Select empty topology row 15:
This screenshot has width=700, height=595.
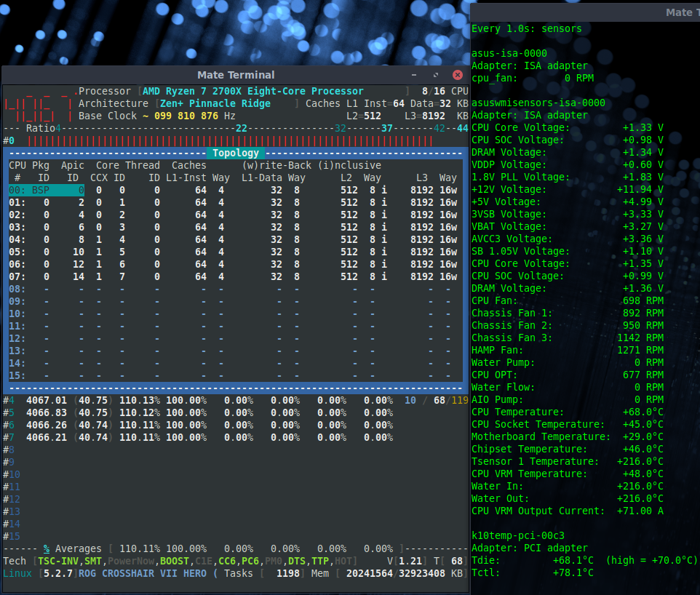click(x=233, y=376)
